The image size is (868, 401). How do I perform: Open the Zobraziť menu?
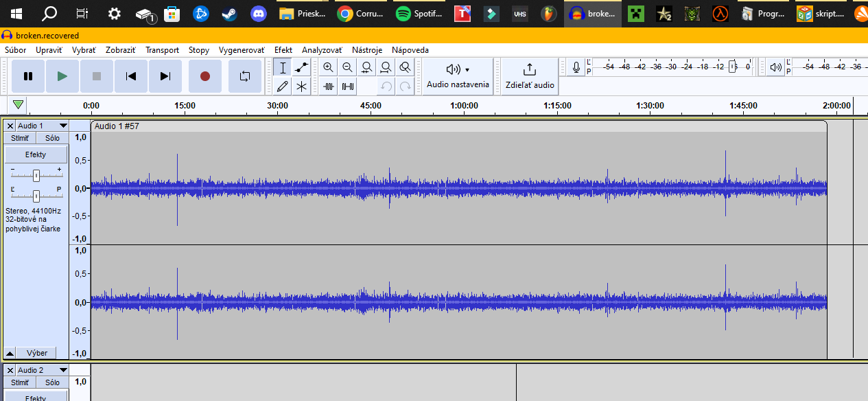click(x=121, y=50)
